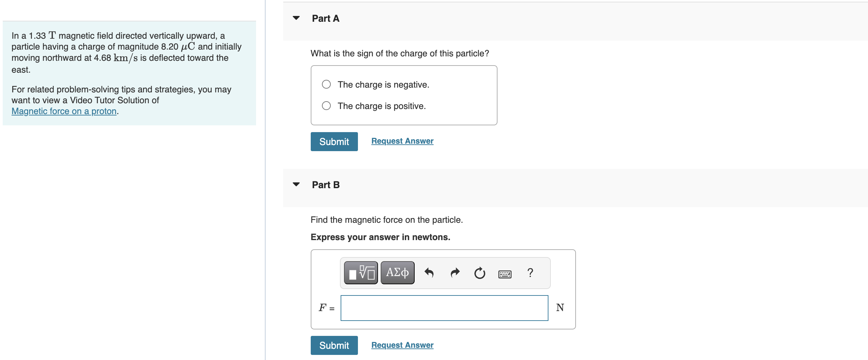
Task: Open the 'Magnetic force on a proton' video link
Action: (x=64, y=111)
